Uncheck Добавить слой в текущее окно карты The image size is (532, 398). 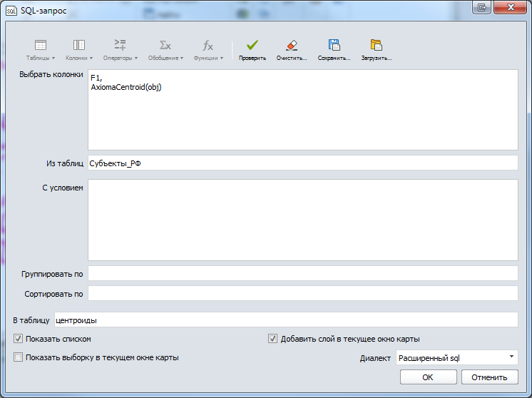coord(272,339)
